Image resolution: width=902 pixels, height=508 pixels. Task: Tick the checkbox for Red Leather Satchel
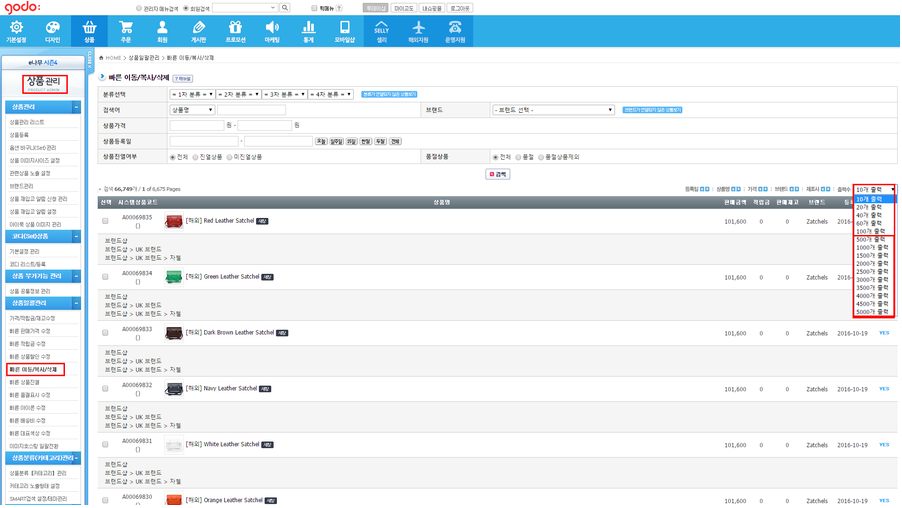(105, 221)
